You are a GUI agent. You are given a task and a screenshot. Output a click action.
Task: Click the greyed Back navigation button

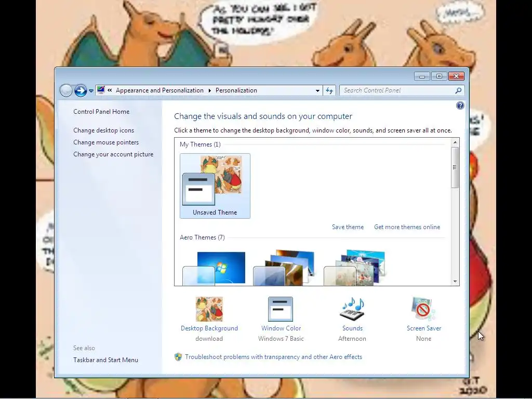tap(66, 90)
